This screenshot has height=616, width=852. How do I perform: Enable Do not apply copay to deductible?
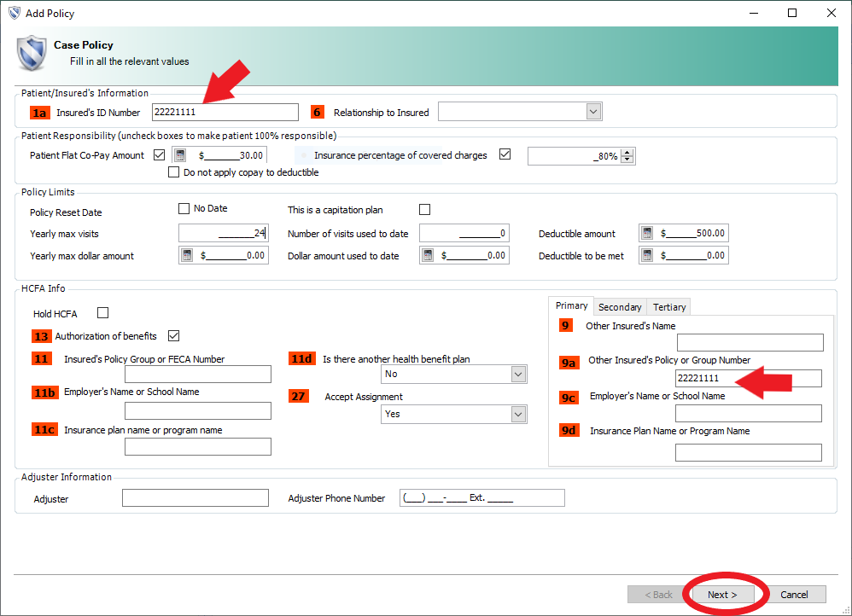click(x=174, y=172)
